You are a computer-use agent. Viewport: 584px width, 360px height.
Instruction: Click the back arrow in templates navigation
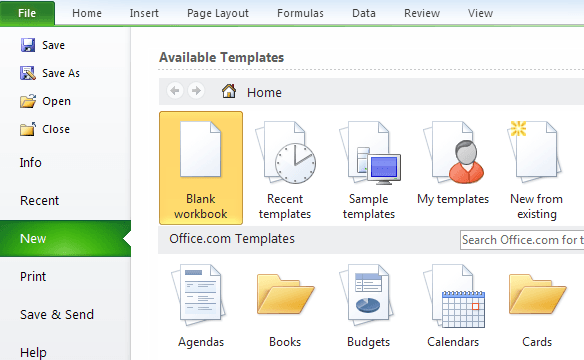coord(175,91)
